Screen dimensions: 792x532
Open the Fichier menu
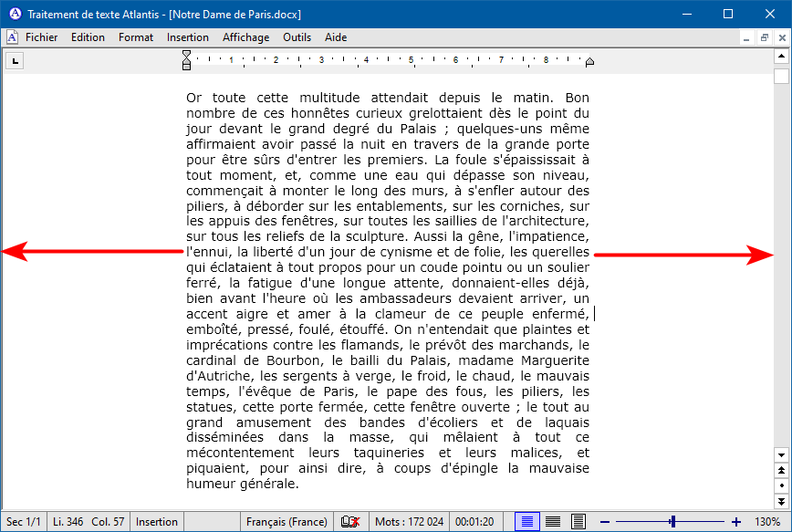click(41, 37)
